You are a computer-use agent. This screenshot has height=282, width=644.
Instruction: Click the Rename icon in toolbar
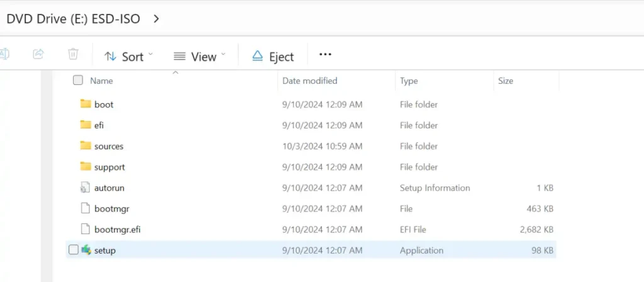coord(4,54)
